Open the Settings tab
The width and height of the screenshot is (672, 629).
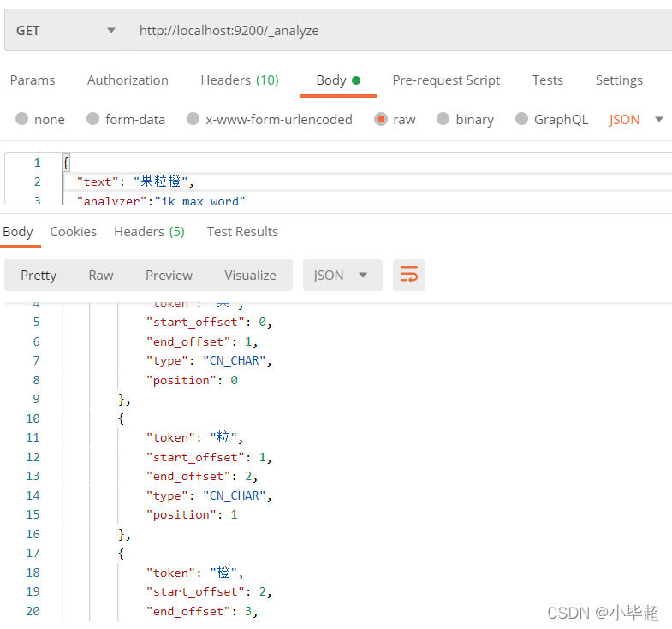click(619, 80)
